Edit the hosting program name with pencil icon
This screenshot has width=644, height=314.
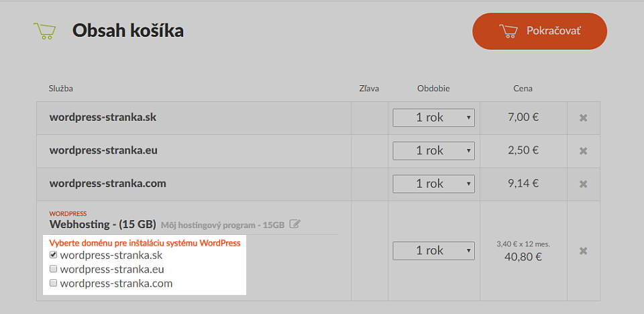[294, 224]
